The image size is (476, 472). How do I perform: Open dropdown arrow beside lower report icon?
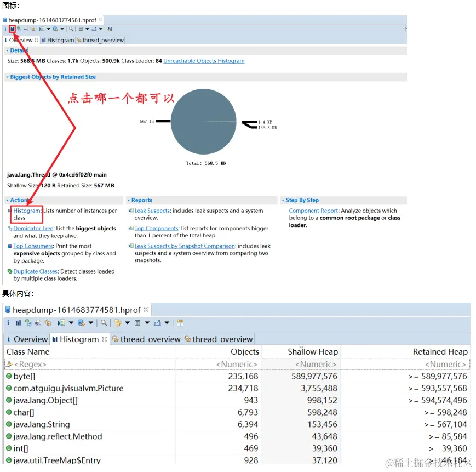point(71,323)
